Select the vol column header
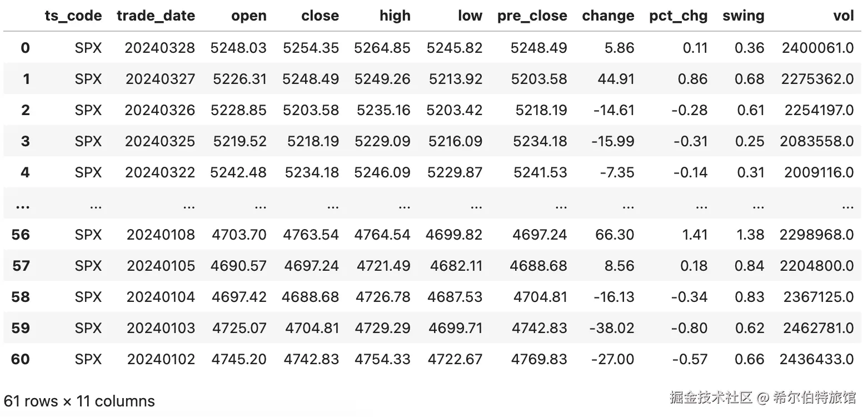The image size is (868, 417). [844, 16]
